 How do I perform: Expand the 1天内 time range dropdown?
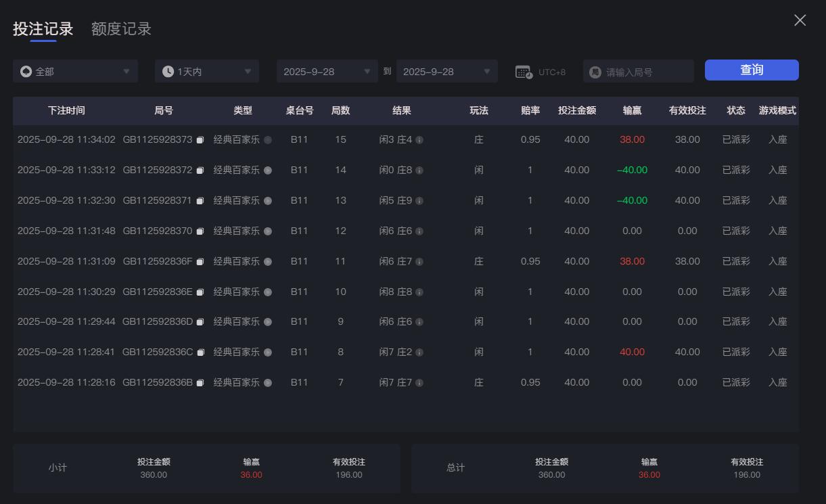206,70
